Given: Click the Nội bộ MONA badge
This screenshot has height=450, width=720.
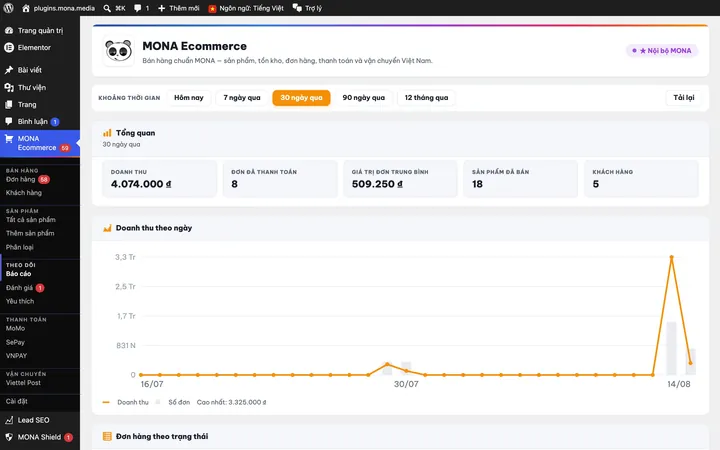Looking at the screenshot, I should pyautogui.click(x=662, y=51).
